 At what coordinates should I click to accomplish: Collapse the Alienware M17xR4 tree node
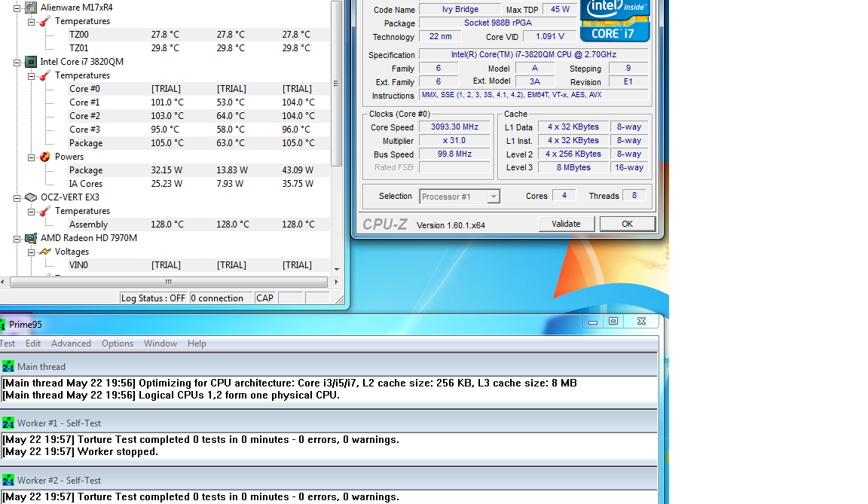[17, 8]
